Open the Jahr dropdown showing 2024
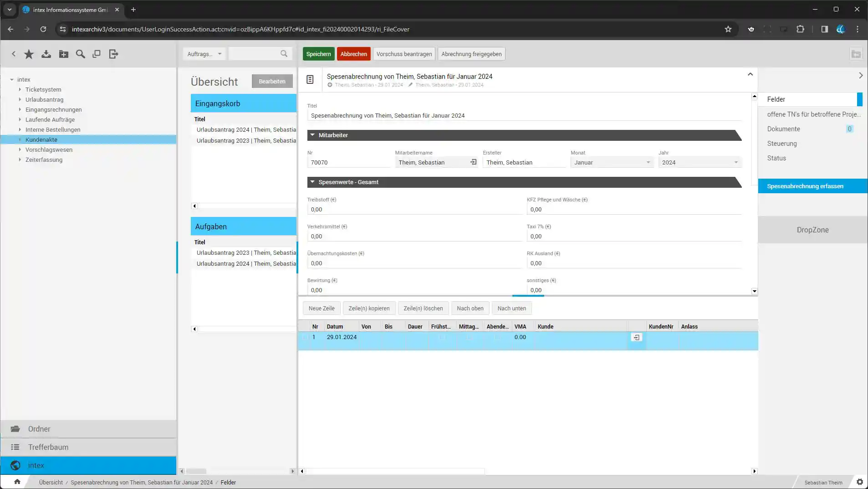Image resolution: width=868 pixels, height=489 pixels. click(x=699, y=163)
